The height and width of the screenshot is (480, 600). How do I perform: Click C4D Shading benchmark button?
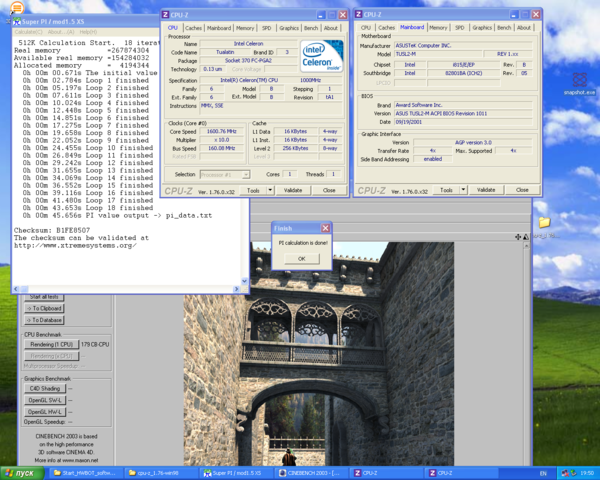click(x=45, y=389)
